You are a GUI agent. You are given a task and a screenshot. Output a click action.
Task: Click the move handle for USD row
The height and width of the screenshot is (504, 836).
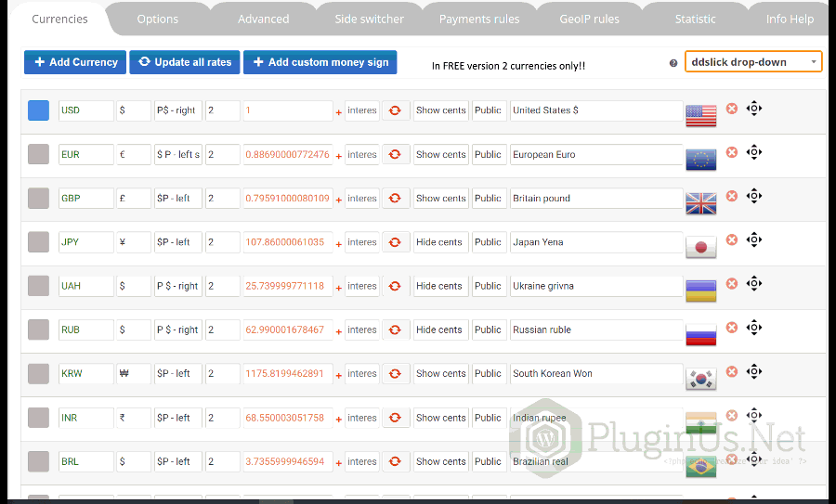point(754,109)
